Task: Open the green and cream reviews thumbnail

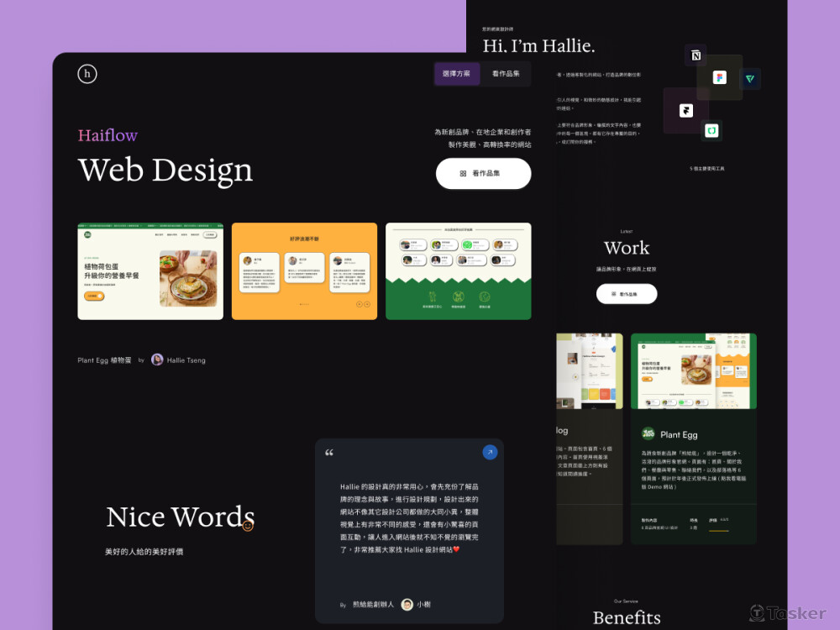Action: pyautogui.click(x=458, y=271)
